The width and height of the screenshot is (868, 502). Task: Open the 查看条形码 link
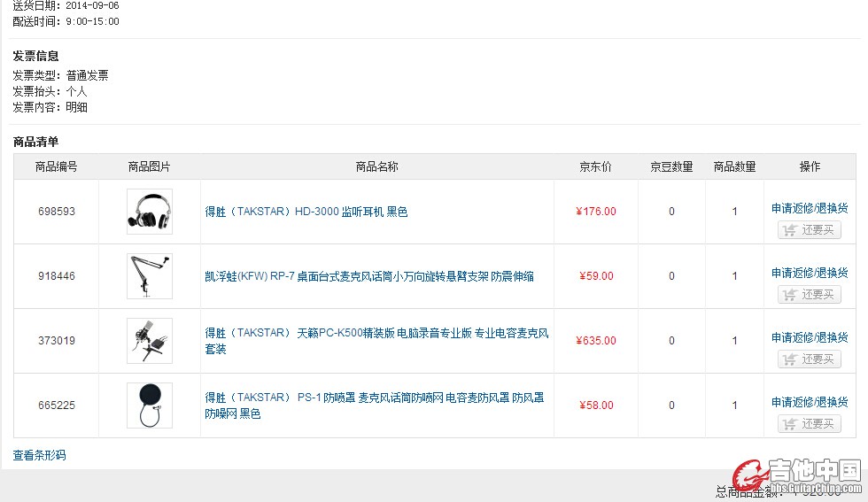point(39,455)
